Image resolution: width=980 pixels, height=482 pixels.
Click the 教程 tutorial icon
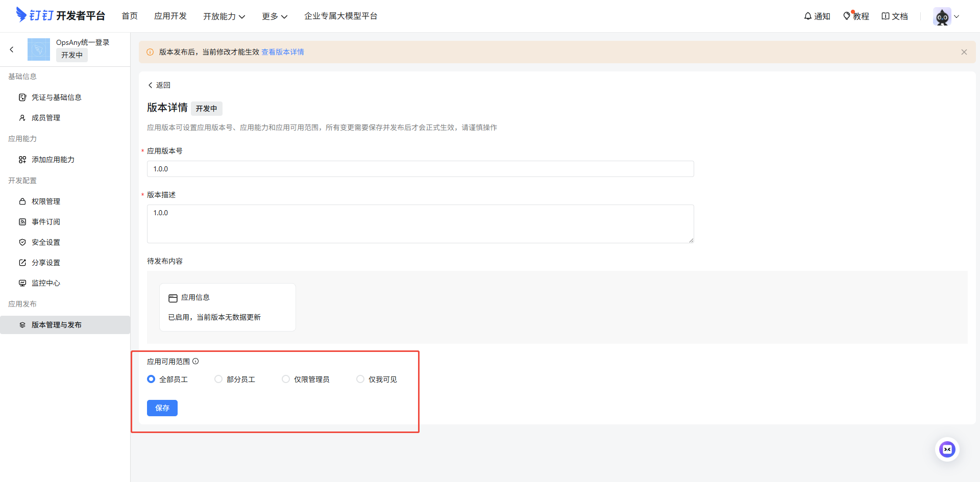[848, 16]
